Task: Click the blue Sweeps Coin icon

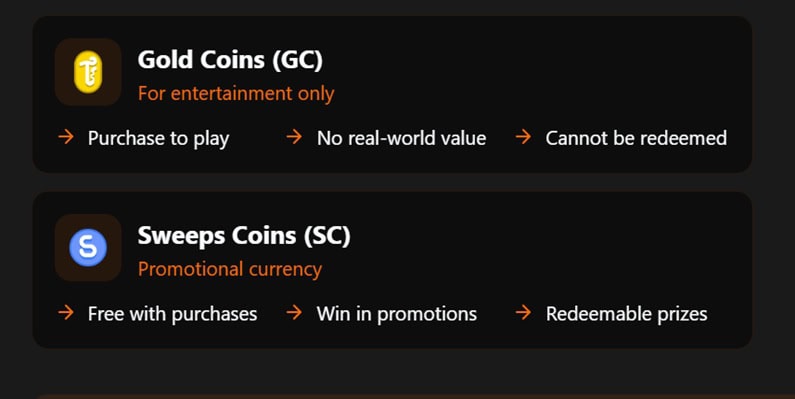Action: [88, 247]
